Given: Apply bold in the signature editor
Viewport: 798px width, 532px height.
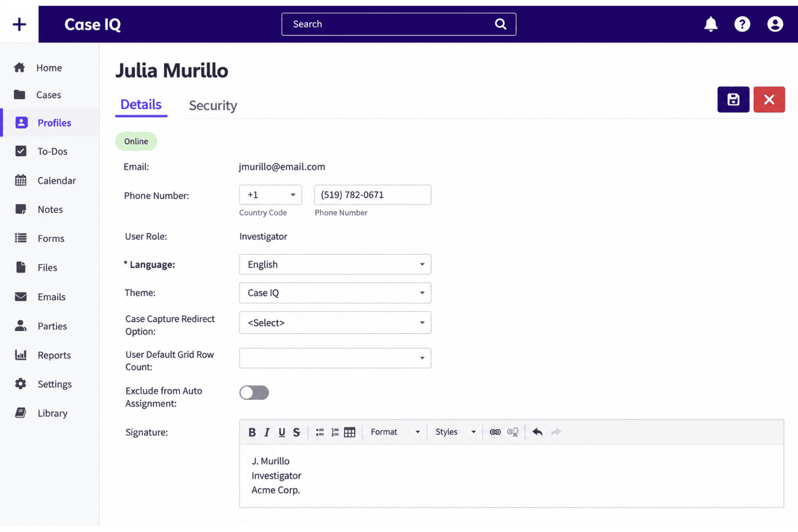Looking at the screenshot, I should coord(252,432).
